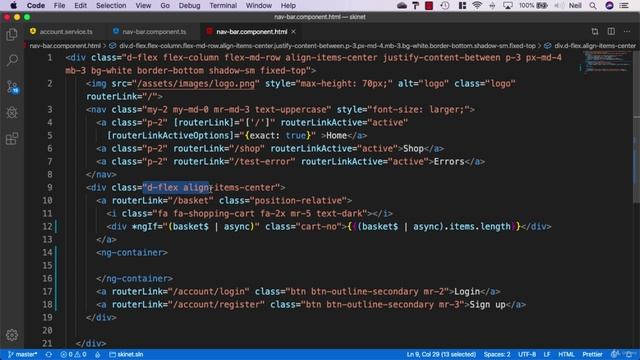This screenshot has width=640, height=360.
Task: Open the Window menu
Action: point(258,5)
